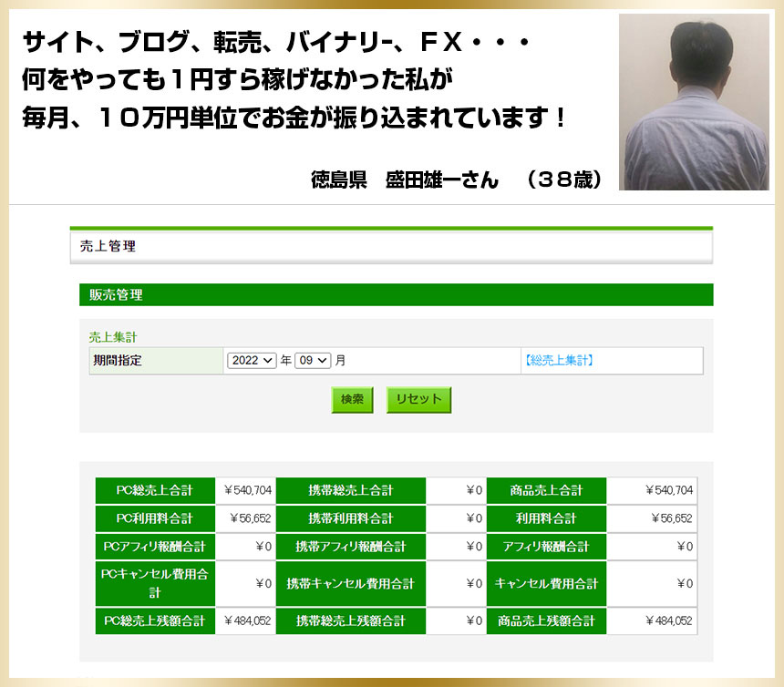
Task: Click the profile photo thumbnail
Action: tap(694, 102)
